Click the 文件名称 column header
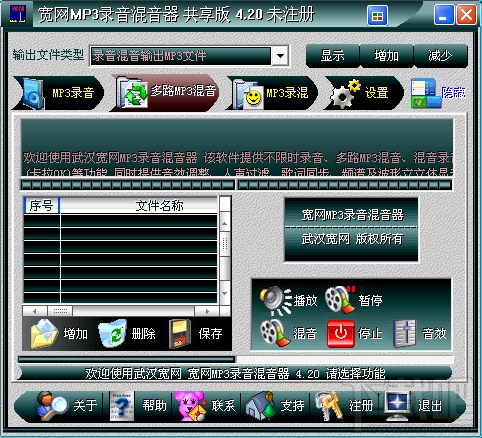 point(139,206)
